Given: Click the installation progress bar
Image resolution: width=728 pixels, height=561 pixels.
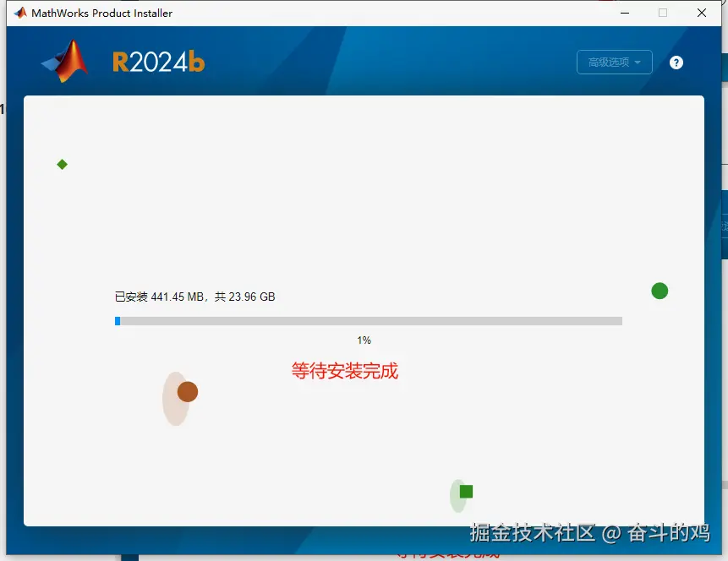Looking at the screenshot, I should (368, 321).
